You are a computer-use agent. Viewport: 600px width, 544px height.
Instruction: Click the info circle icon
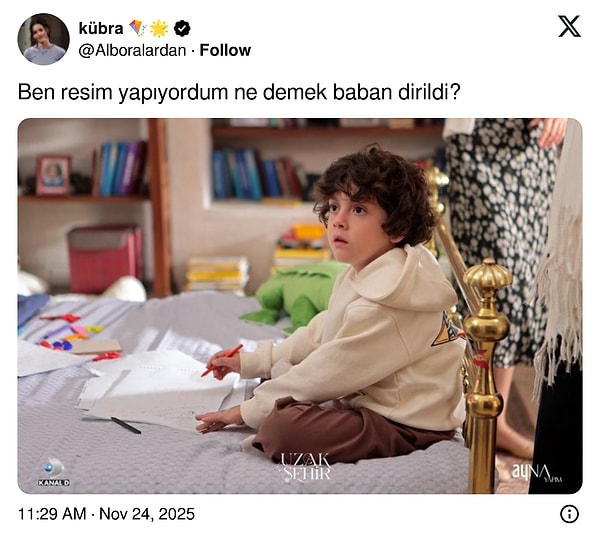pyautogui.click(x=569, y=514)
